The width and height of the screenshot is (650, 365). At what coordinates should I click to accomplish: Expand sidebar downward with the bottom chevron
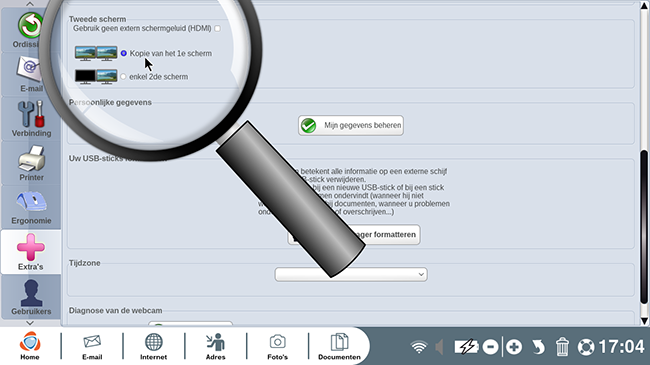tap(30, 323)
